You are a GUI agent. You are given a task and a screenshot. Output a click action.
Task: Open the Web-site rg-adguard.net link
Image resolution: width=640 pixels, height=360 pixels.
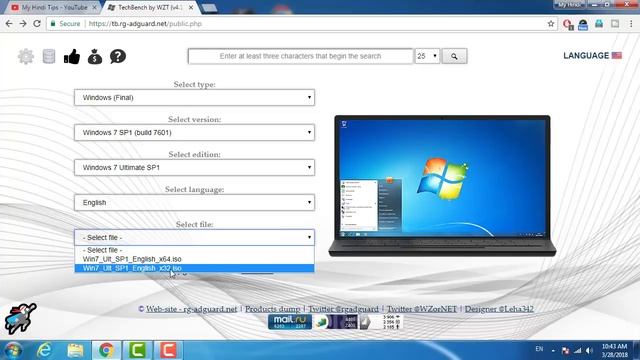(x=191, y=309)
